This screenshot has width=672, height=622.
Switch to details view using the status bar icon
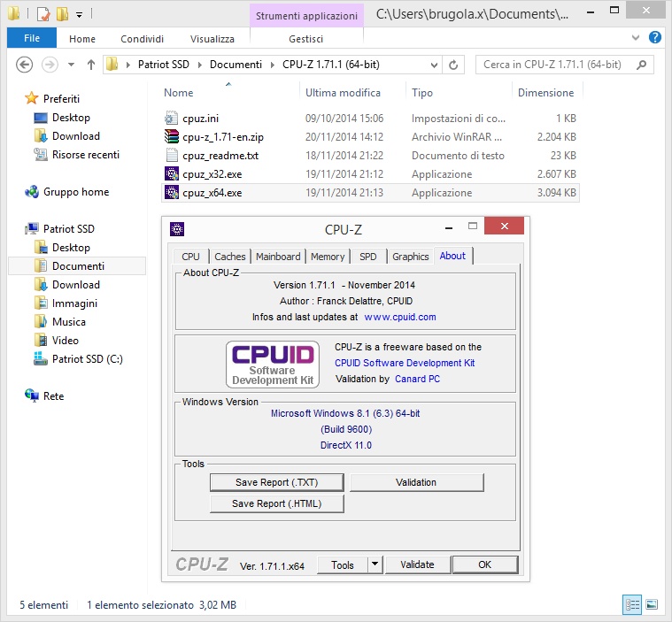click(632, 605)
